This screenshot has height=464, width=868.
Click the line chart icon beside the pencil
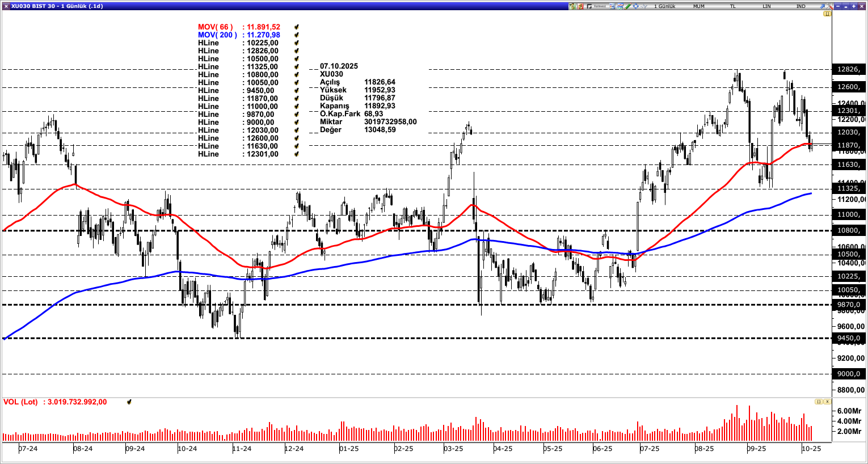pos(620,6)
